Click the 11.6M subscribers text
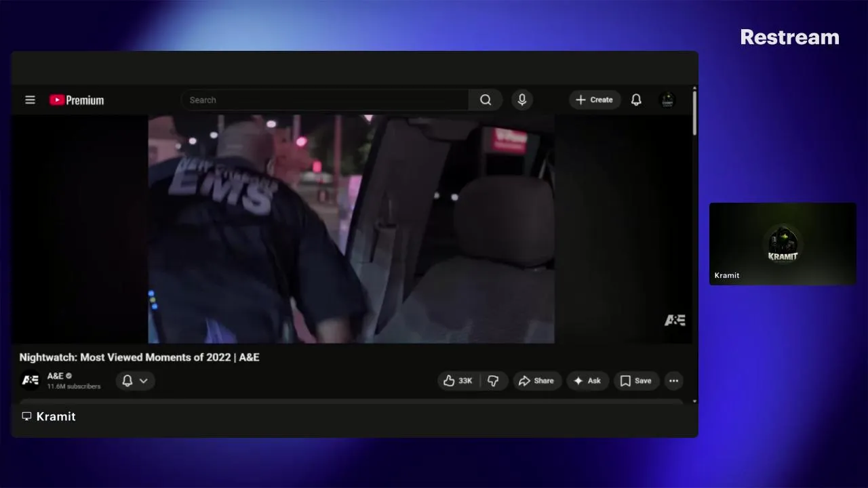 [x=74, y=386]
